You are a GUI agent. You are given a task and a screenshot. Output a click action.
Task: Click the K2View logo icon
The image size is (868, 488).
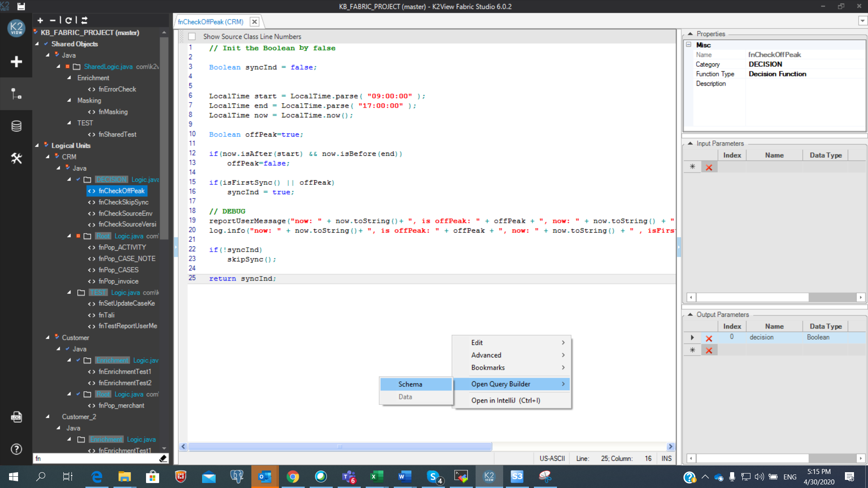click(16, 28)
